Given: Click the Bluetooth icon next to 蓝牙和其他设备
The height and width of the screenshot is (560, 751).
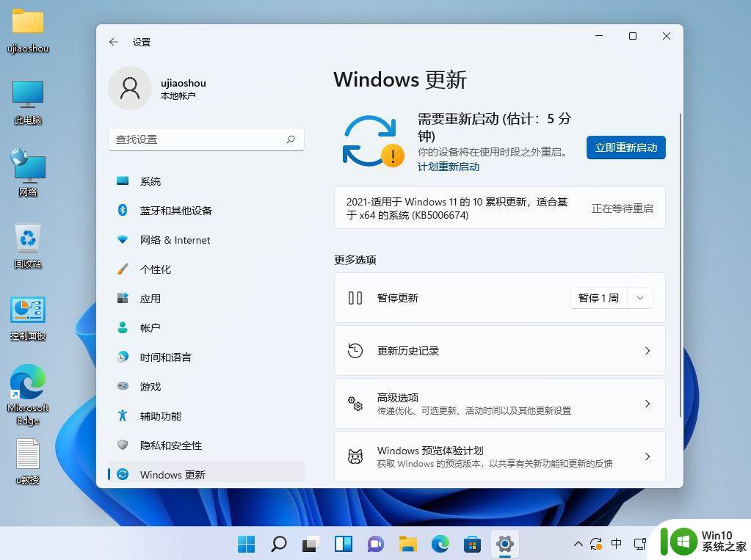Looking at the screenshot, I should tap(123, 211).
